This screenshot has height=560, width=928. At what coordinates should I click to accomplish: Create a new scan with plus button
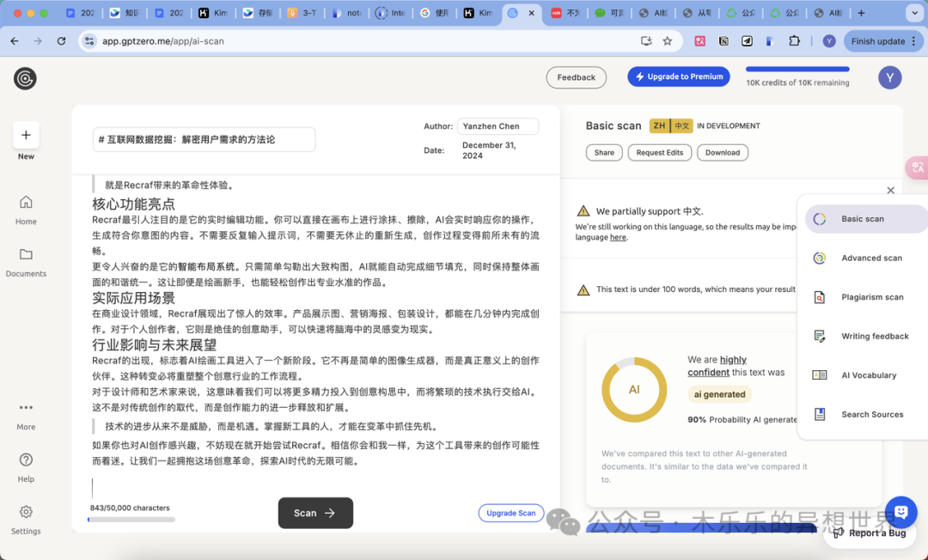pos(26,135)
